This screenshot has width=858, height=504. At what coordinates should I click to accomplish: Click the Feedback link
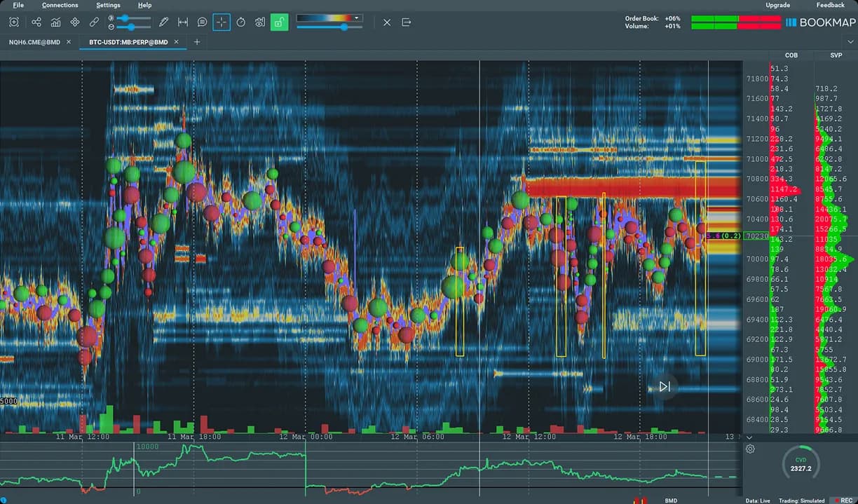coord(830,5)
